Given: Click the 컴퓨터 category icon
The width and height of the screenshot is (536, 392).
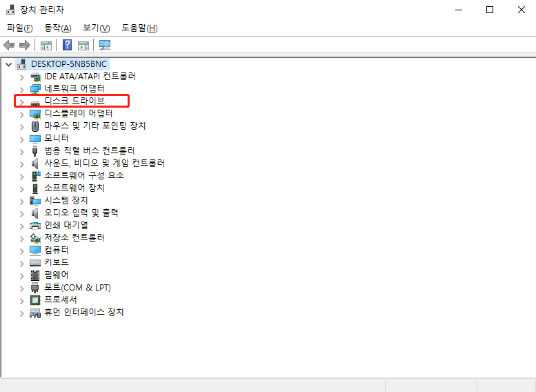Looking at the screenshot, I should 35,251.
